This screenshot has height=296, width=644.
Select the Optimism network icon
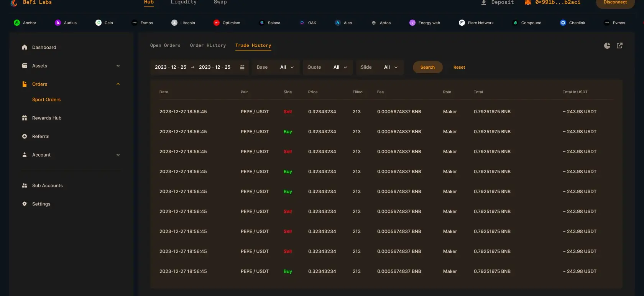(217, 23)
